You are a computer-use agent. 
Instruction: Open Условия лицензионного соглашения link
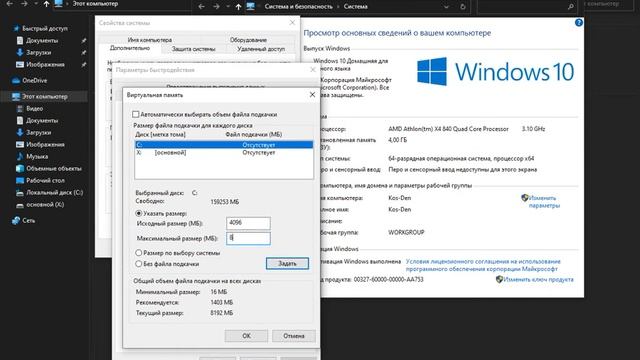pos(483,265)
